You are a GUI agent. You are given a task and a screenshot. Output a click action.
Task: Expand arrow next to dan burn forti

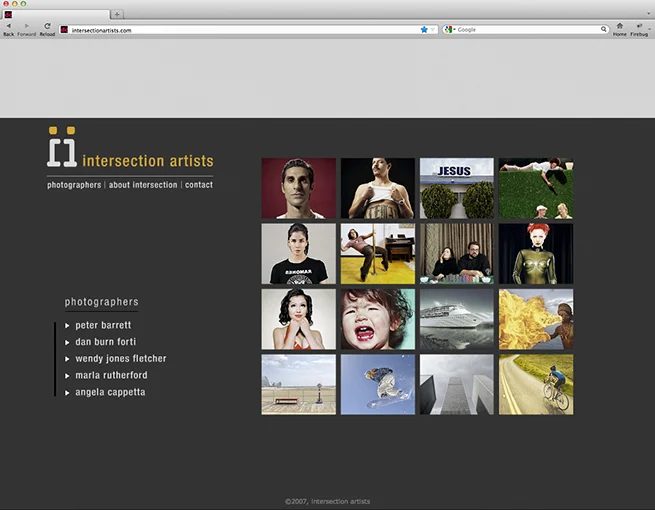pos(67,342)
